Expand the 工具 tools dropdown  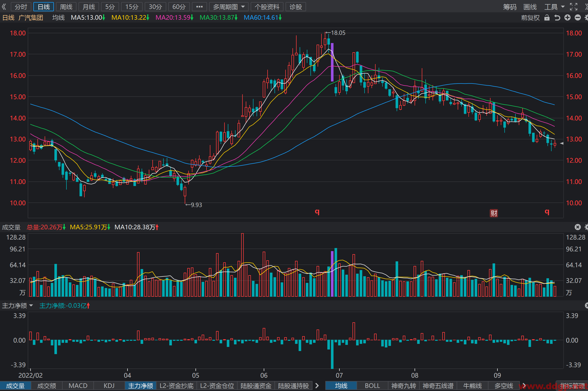[554, 7]
